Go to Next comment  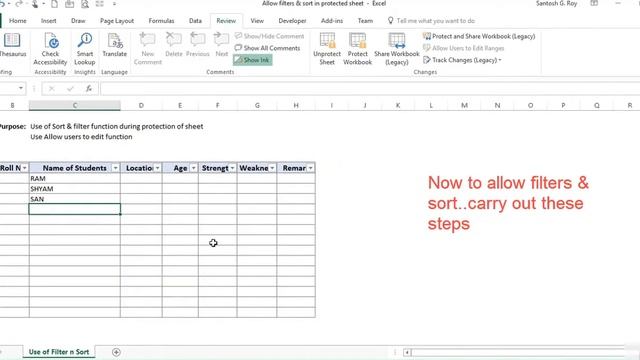pyautogui.click(x=222, y=45)
